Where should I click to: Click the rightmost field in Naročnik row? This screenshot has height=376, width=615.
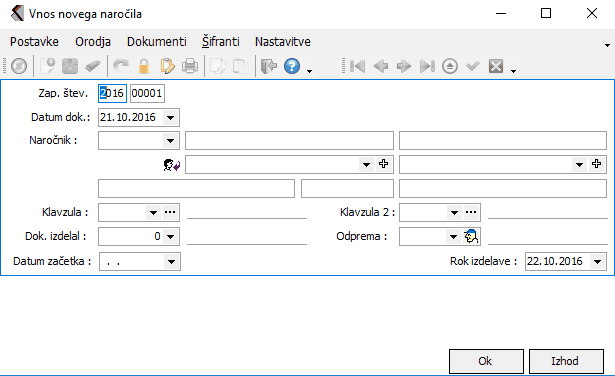(x=503, y=140)
